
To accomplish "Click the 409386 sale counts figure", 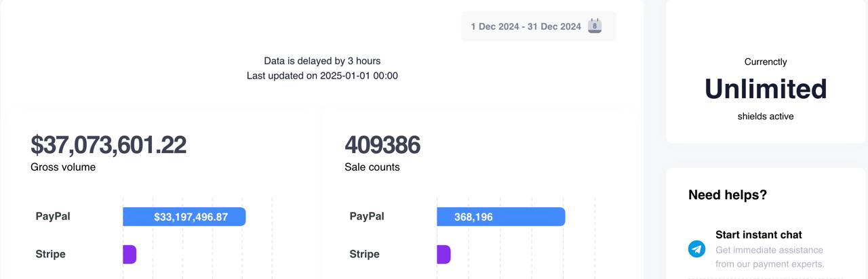I will coord(382,145).
